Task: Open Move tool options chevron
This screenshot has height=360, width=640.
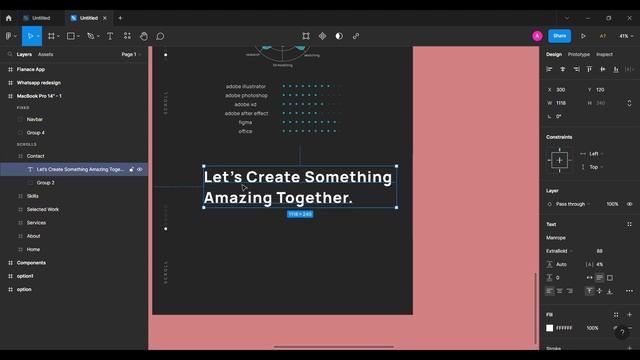Action: [38, 36]
